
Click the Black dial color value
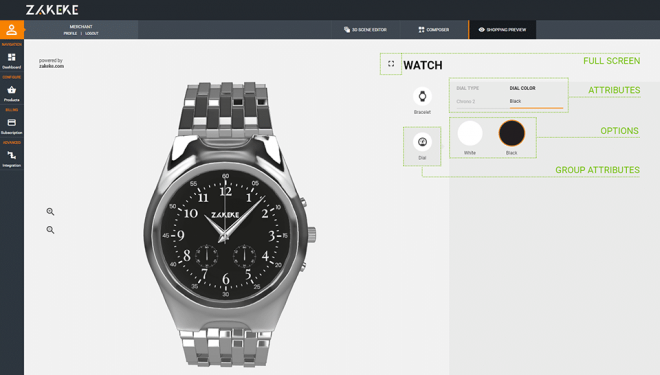(x=515, y=101)
